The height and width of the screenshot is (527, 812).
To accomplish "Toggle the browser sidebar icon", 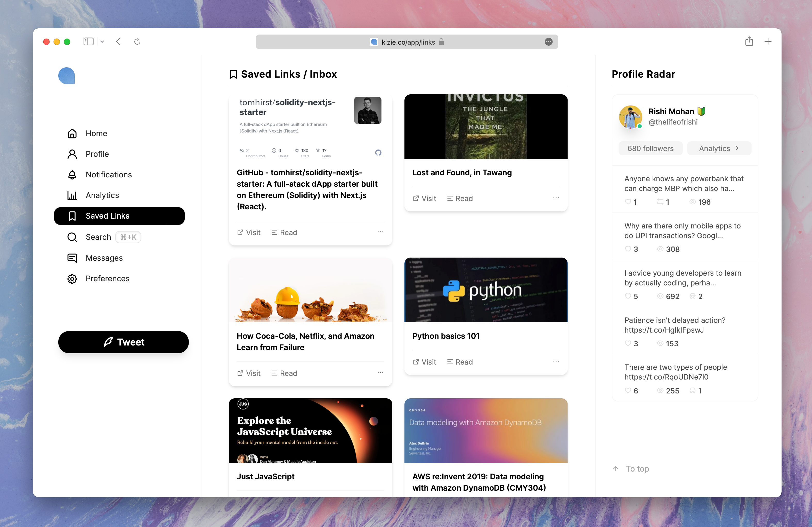I will [88, 42].
